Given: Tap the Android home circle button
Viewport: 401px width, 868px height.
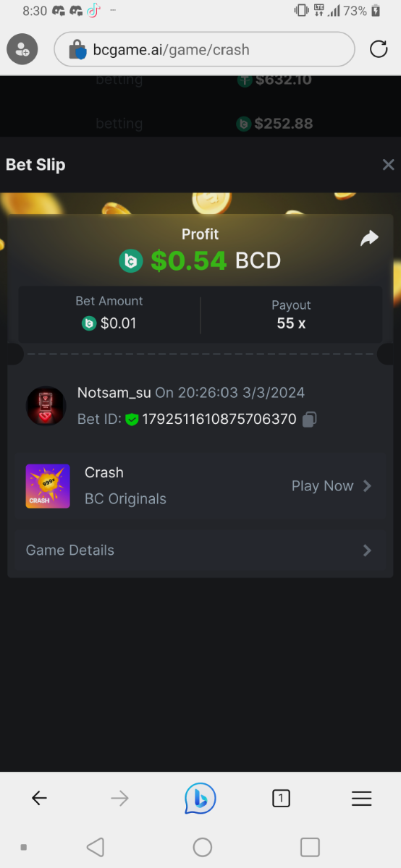Looking at the screenshot, I should coord(203,847).
